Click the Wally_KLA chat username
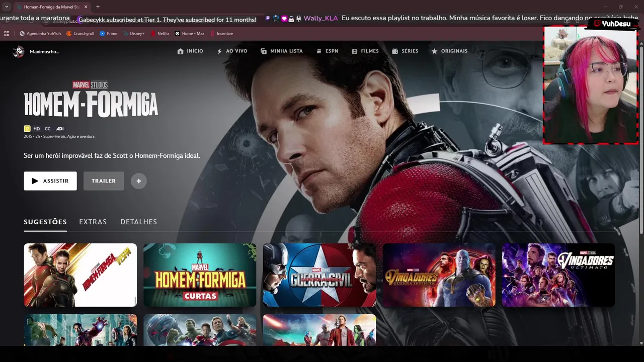The image size is (644, 362). pos(320,18)
